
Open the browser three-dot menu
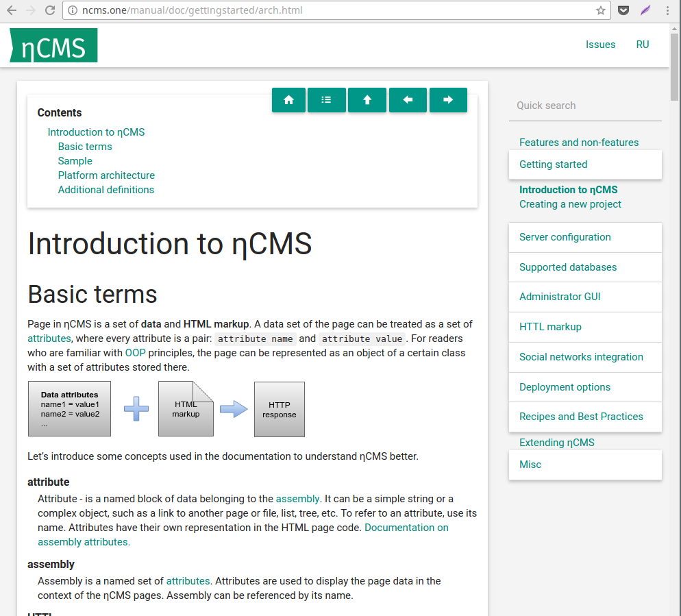(x=667, y=10)
